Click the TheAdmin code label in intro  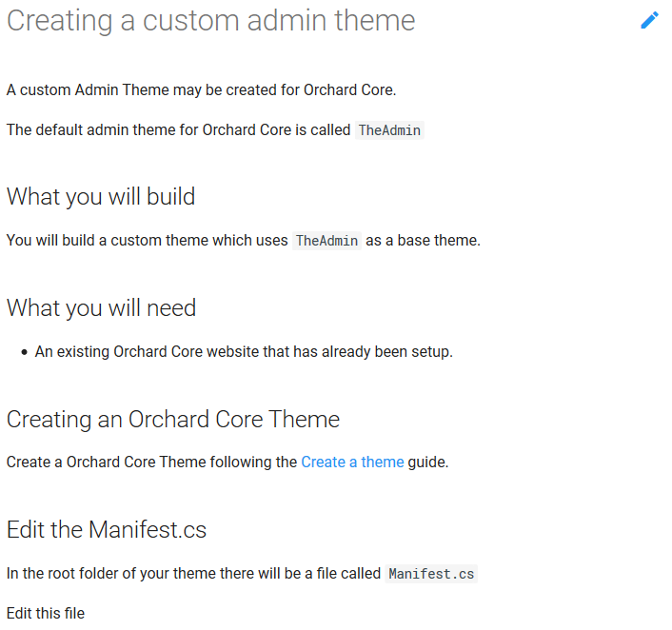tap(389, 130)
